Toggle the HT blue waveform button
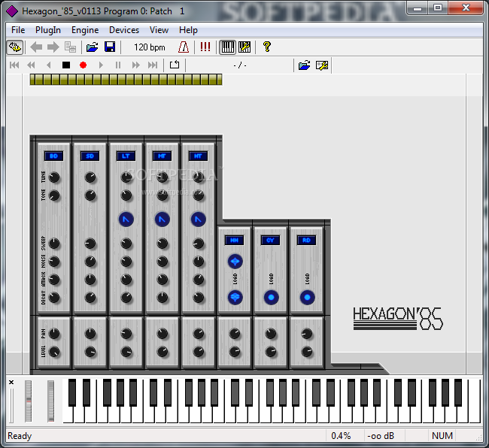 point(199,219)
